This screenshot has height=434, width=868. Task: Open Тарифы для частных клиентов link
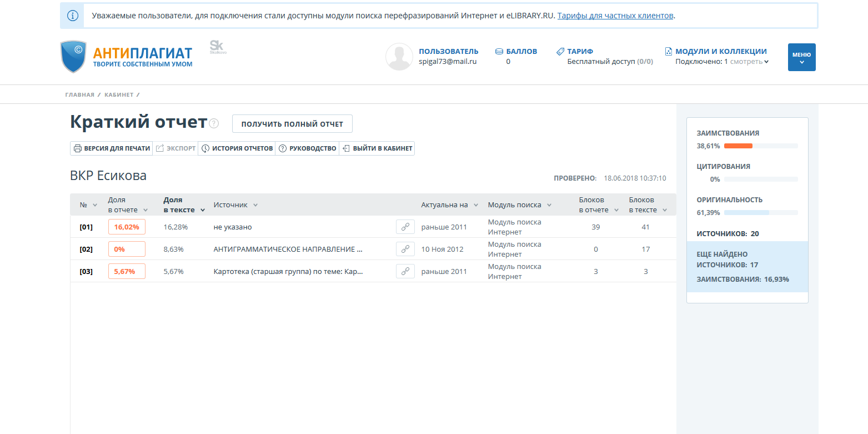[615, 16]
